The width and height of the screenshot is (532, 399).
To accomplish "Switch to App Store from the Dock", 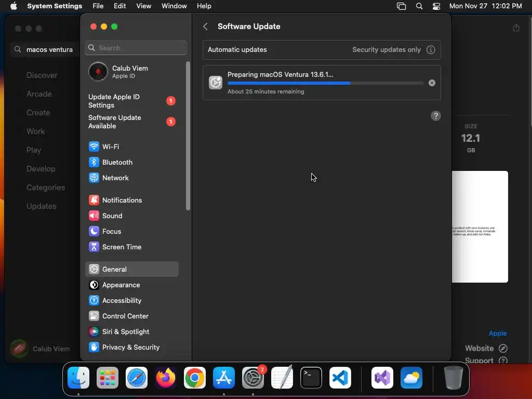I will click(224, 378).
